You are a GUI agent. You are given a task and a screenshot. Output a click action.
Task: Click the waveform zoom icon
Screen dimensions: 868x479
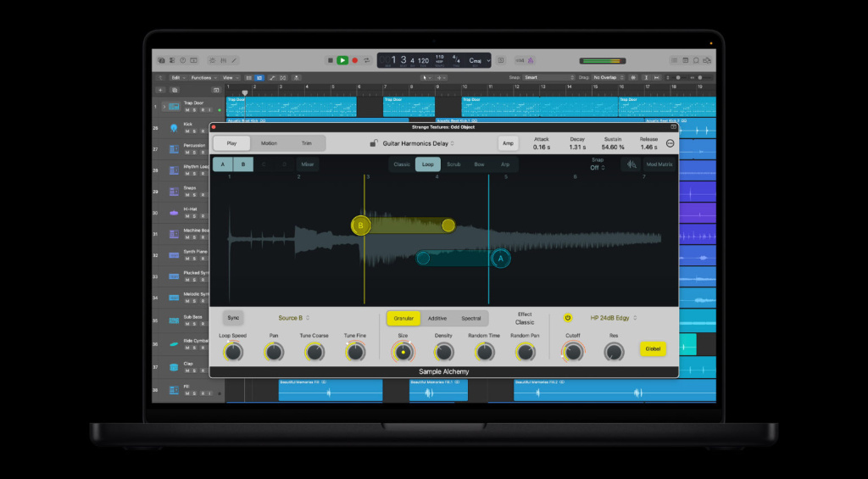(x=631, y=164)
